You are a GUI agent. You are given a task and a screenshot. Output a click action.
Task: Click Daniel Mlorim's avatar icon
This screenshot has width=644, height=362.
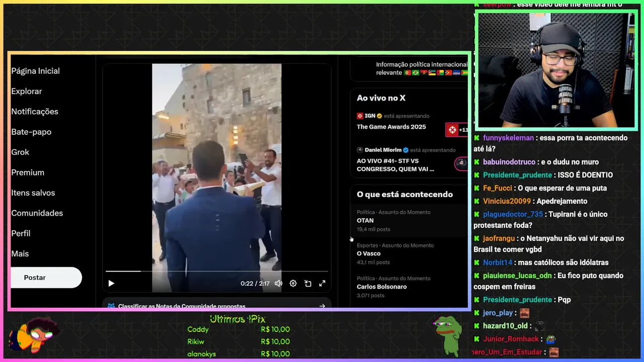click(x=360, y=150)
